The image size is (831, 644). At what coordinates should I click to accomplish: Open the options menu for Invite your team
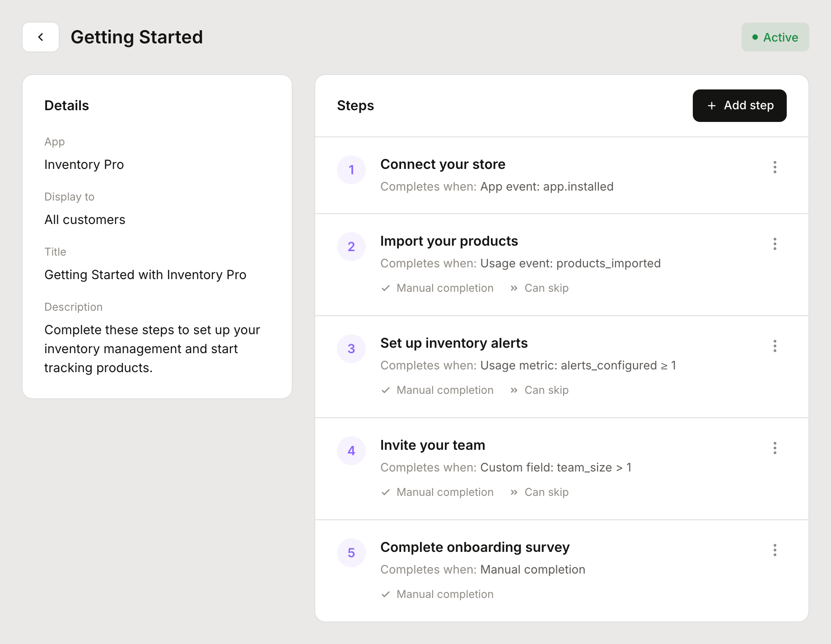click(775, 448)
